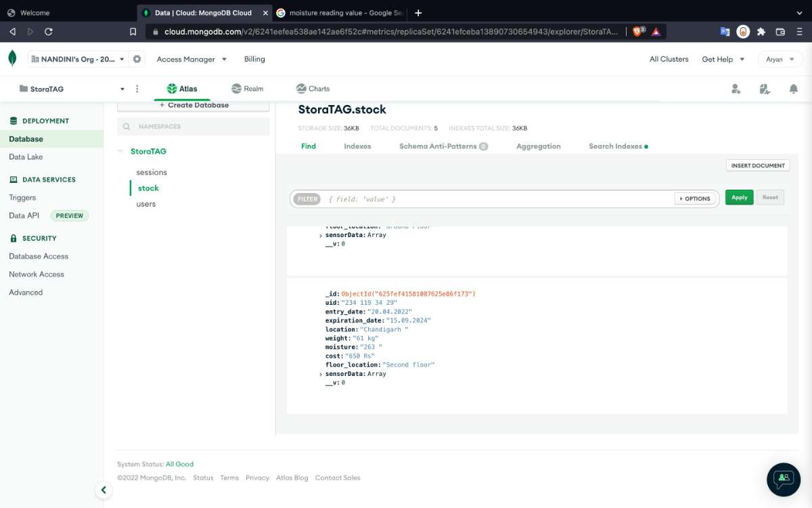Screen dimensions: 812x508
Task: Select the users collection
Action: (146, 204)
